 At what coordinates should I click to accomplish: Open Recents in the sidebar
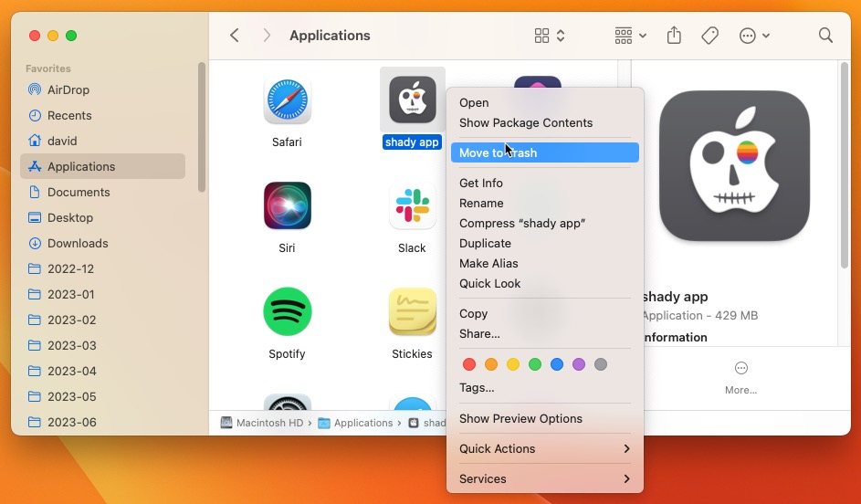pos(102,115)
